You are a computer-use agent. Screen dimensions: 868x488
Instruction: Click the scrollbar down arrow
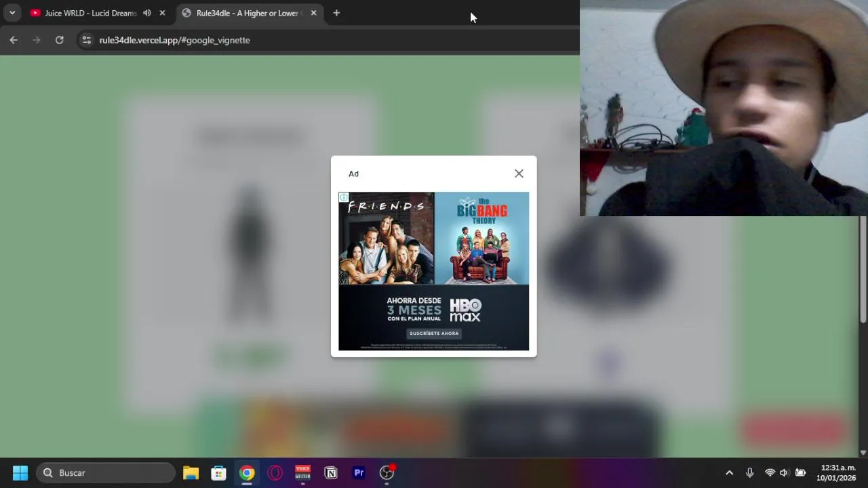point(863,452)
